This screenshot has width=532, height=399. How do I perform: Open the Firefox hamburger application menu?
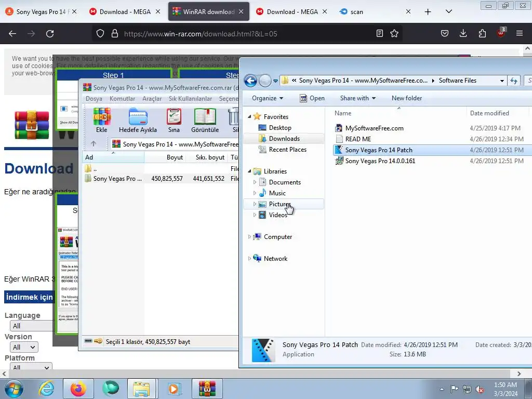520,33
